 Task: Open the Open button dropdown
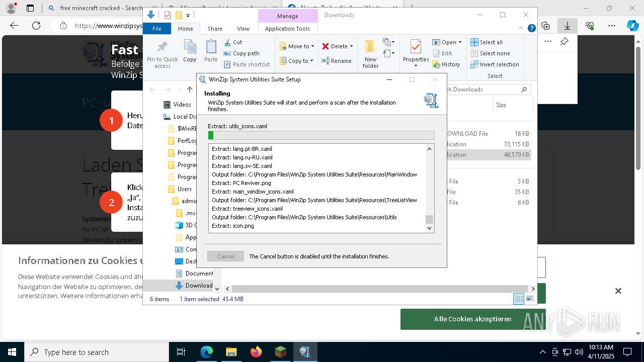click(x=460, y=42)
